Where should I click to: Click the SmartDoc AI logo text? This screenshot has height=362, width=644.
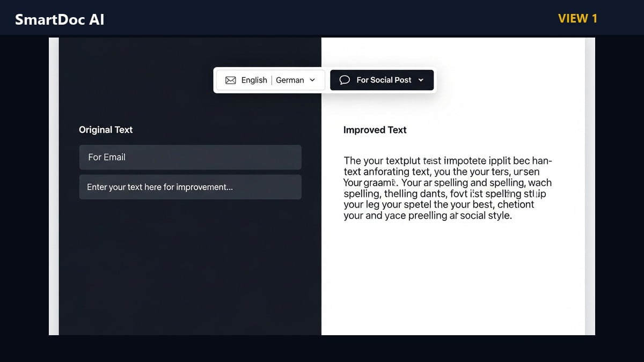pos(60,19)
